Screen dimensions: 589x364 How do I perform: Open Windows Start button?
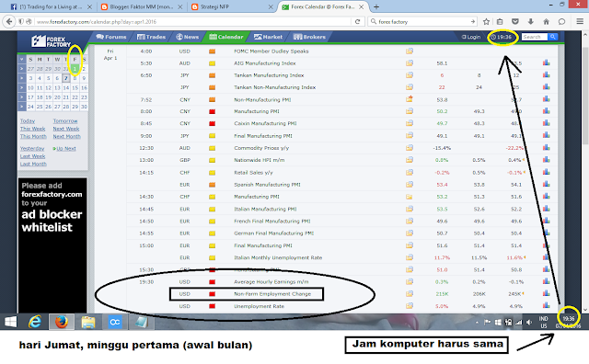(x=10, y=322)
